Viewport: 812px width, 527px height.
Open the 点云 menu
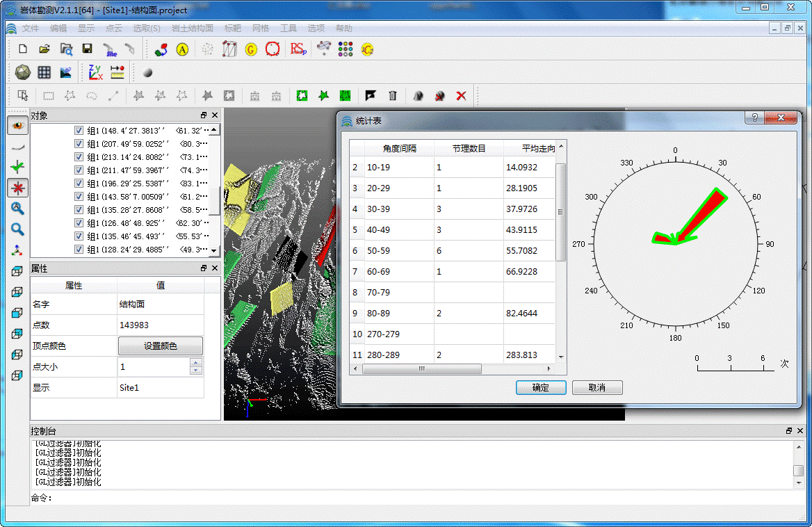coord(114,29)
